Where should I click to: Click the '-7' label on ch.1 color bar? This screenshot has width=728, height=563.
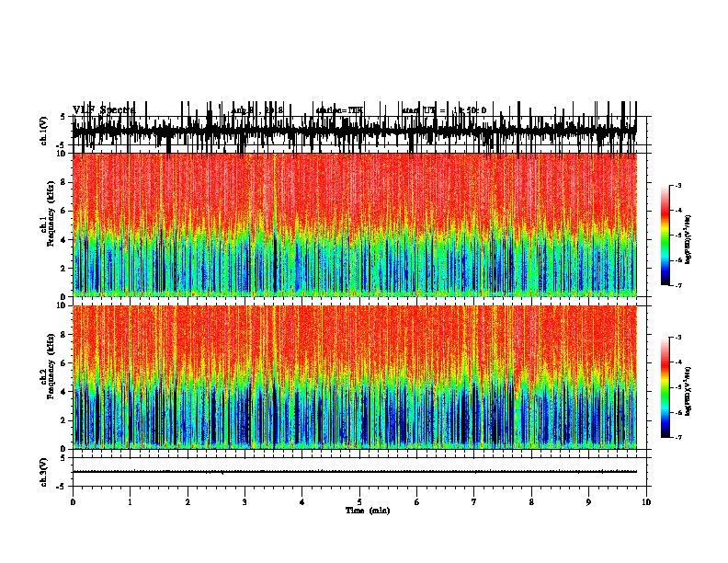[677, 285]
